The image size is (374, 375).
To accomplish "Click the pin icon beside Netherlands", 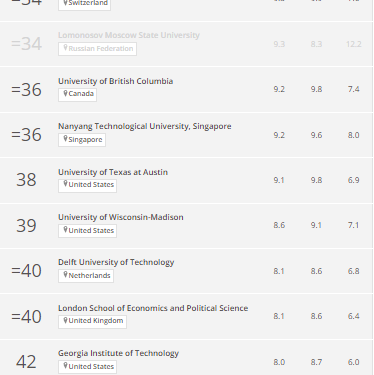I will pos(65,275).
